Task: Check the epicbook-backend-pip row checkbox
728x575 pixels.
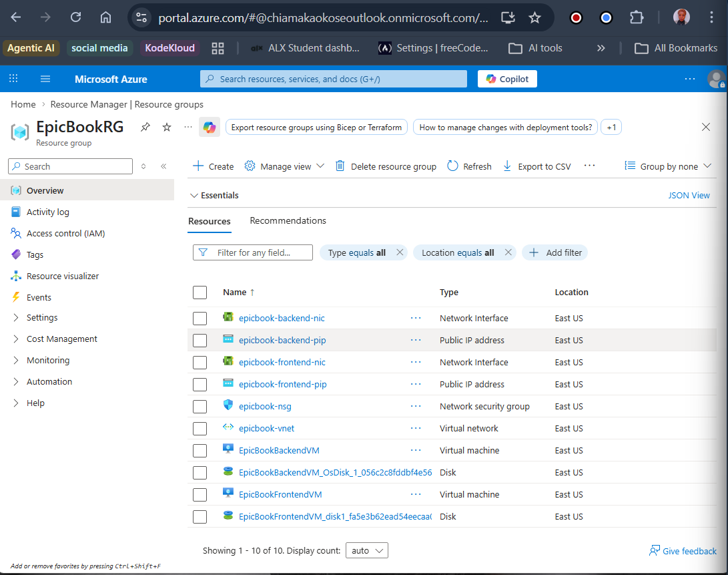Action: [200, 341]
